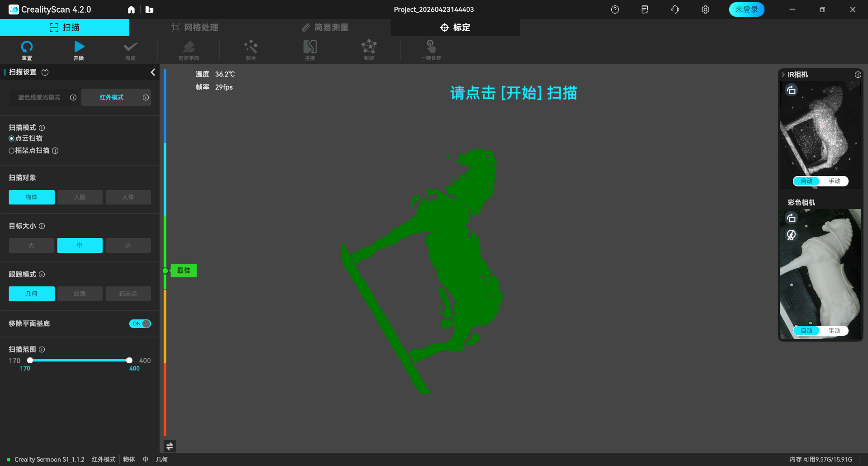Open the project folder icon
Screen dimensions: 868x466
(x=150, y=10)
